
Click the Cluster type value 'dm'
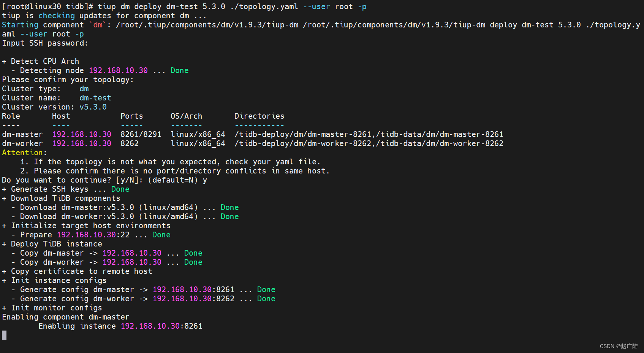[x=84, y=89]
